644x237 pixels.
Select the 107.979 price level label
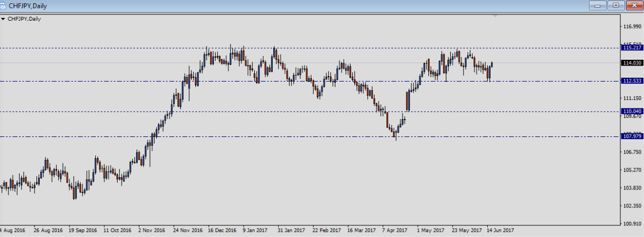[x=632, y=136]
